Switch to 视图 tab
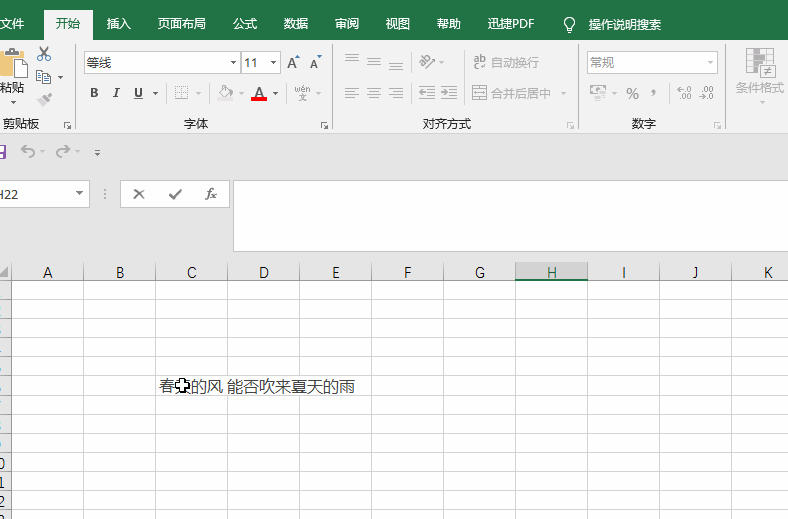This screenshot has width=788, height=519. pyautogui.click(x=398, y=24)
